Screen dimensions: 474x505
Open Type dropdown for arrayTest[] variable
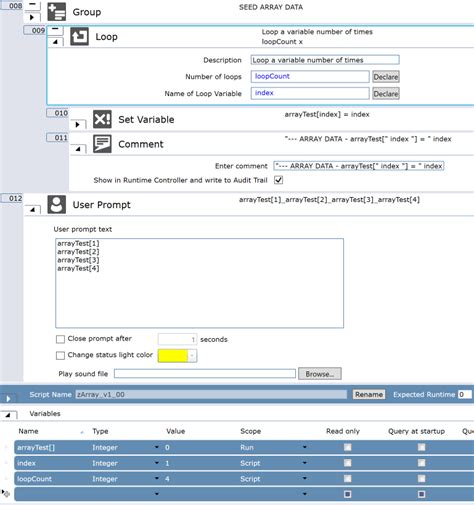coord(157,447)
